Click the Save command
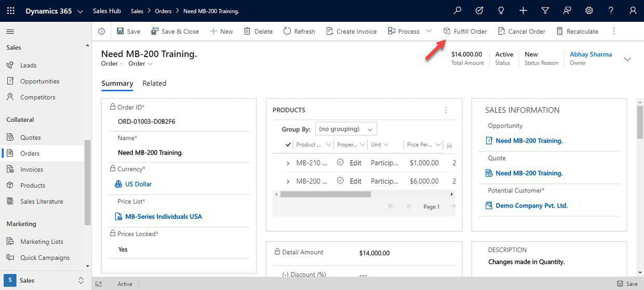The image size is (644, 290). pyautogui.click(x=128, y=31)
